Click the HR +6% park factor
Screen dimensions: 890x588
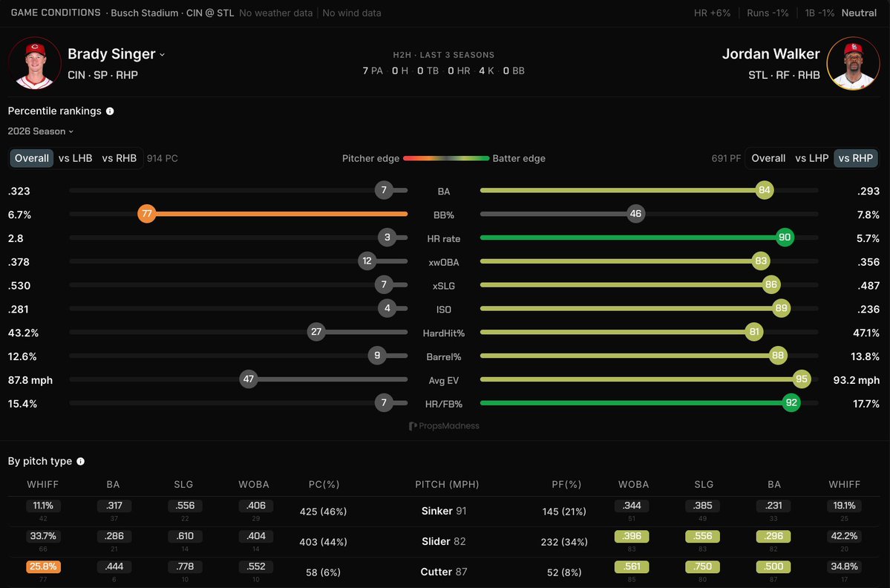click(713, 13)
